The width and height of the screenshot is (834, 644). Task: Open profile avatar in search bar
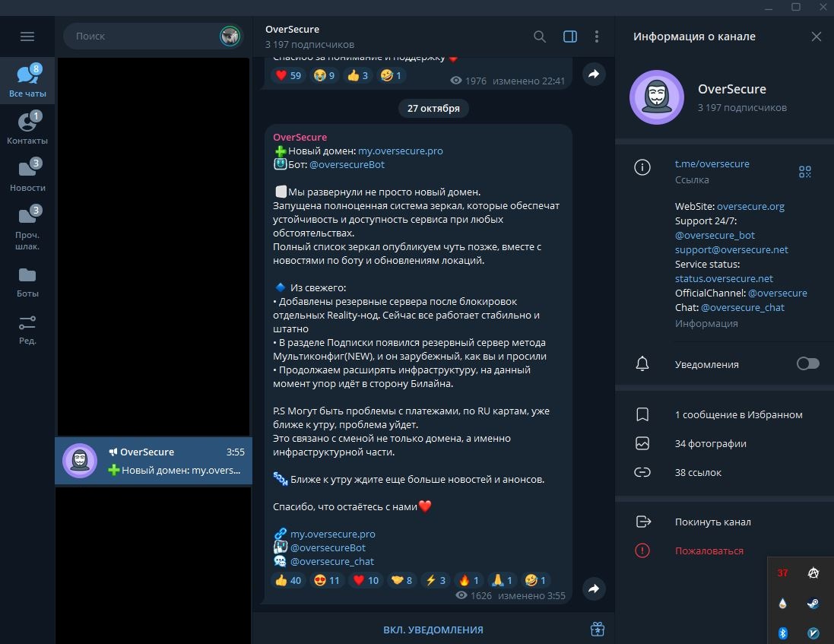point(230,36)
